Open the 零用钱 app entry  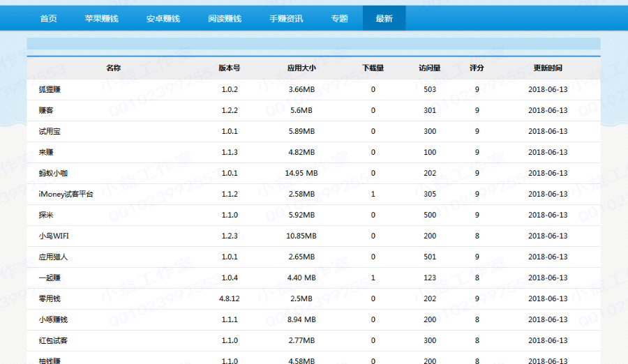click(50, 298)
